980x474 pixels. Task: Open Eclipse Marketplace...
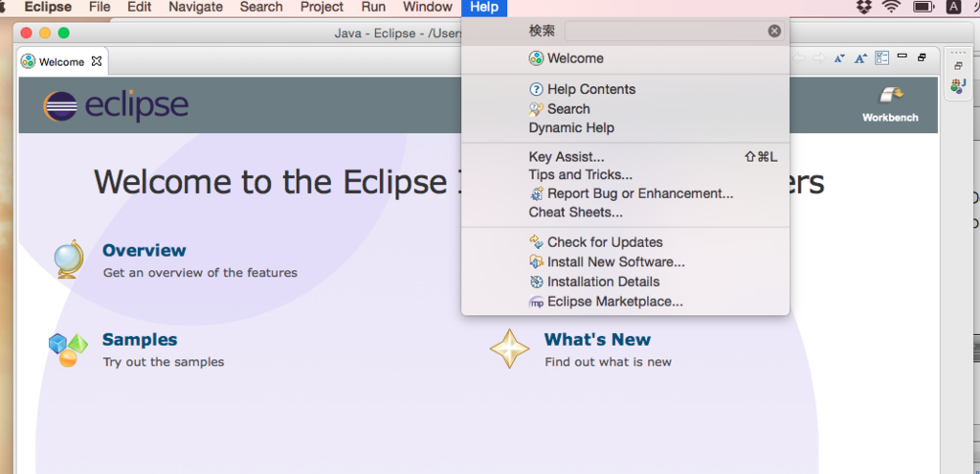click(625, 302)
